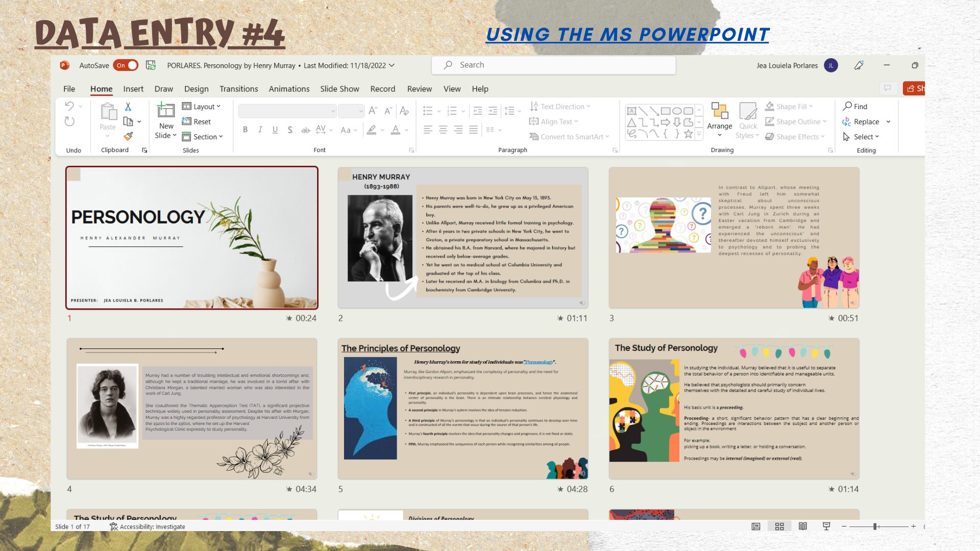The width and height of the screenshot is (980, 551).
Task: Click the New Slide icon
Action: tap(166, 110)
